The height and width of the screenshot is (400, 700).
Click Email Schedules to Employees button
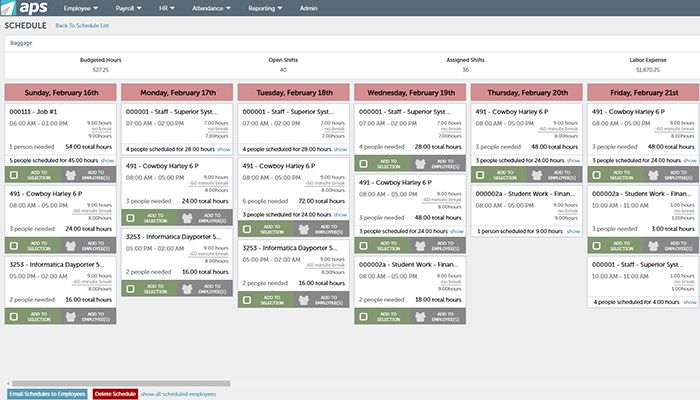(47, 394)
